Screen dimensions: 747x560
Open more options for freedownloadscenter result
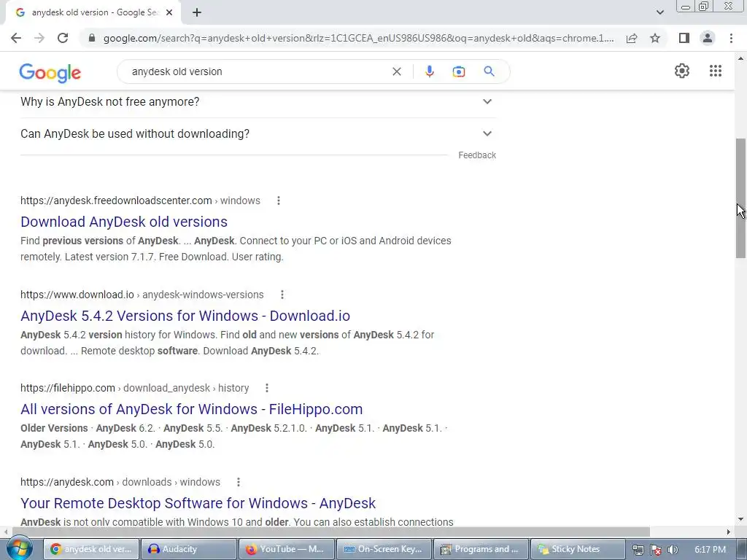(x=279, y=201)
